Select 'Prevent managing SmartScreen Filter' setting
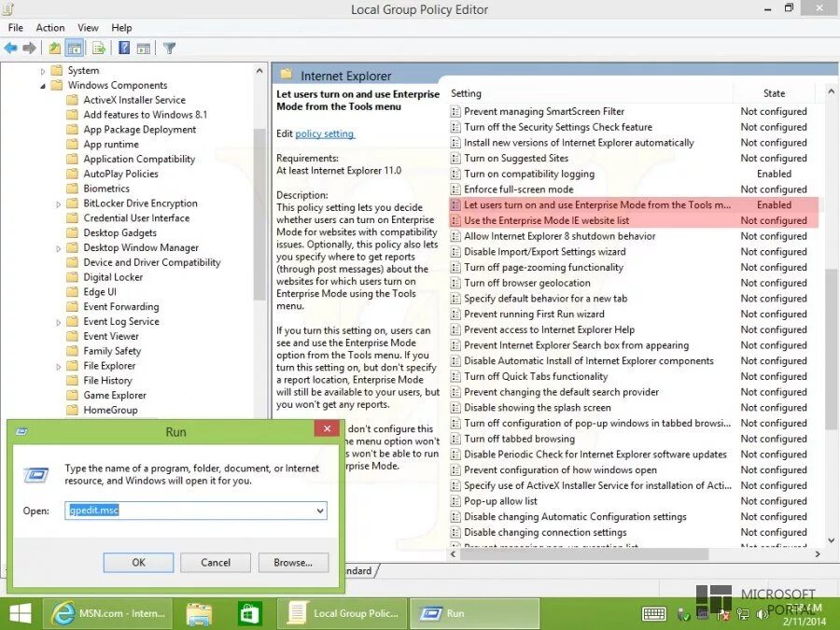 tap(544, 111)
